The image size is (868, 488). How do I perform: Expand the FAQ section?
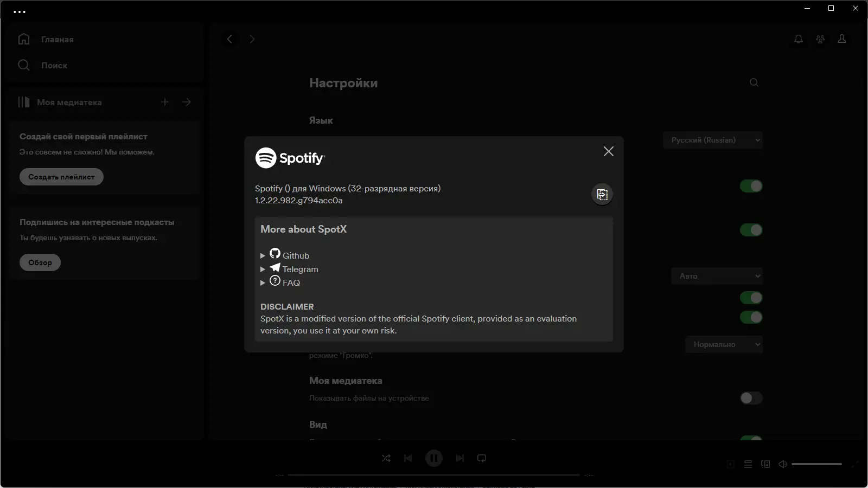coord(263,282)
